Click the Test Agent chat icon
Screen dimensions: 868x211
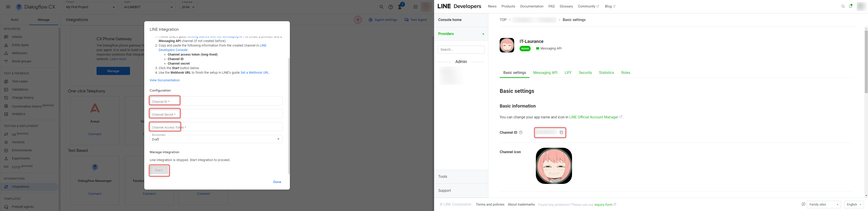pyautogui.click(x=406, y=20)
